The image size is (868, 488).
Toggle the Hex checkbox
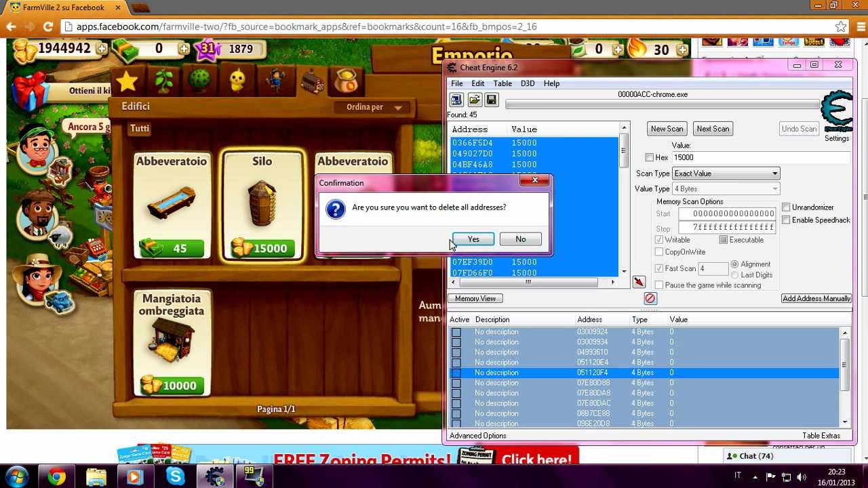pyautogui.click(x=649, y=157)
